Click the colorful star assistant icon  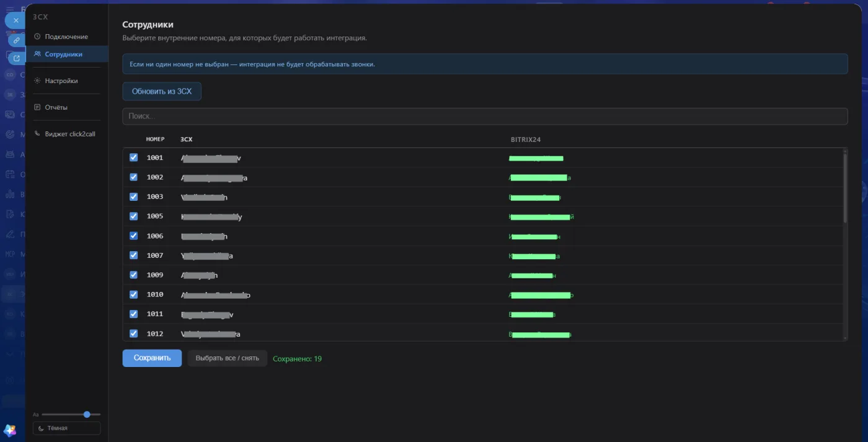click(x=10, y=430)
